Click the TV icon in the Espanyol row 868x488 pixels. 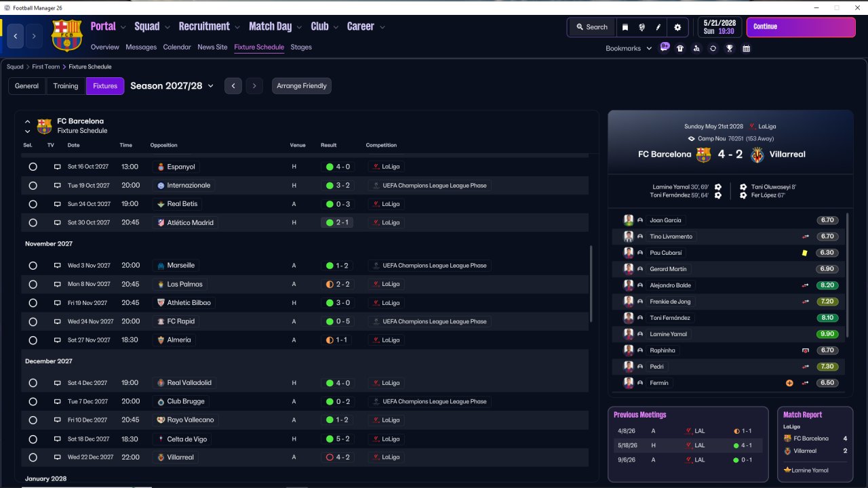click(58, 167)
